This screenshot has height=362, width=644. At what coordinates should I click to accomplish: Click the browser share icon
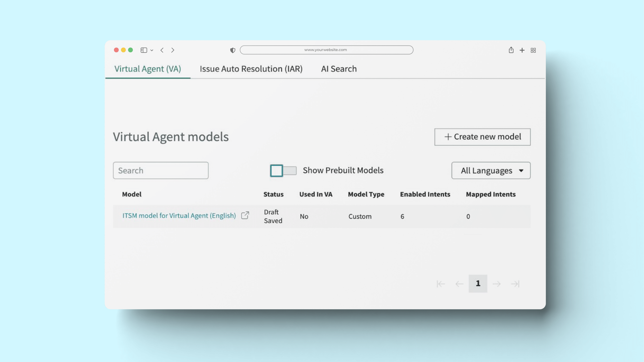[511, 50]
